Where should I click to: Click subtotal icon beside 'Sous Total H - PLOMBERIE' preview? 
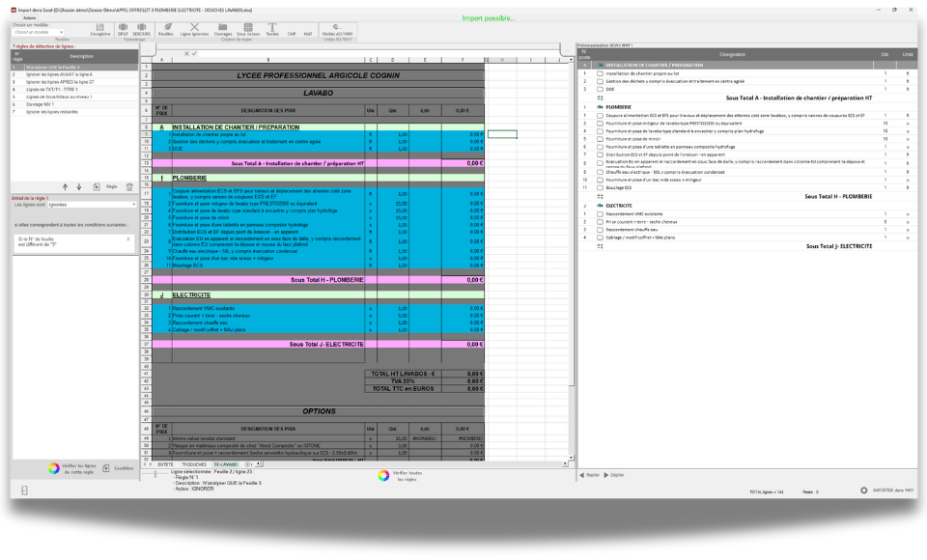(600, 196)
